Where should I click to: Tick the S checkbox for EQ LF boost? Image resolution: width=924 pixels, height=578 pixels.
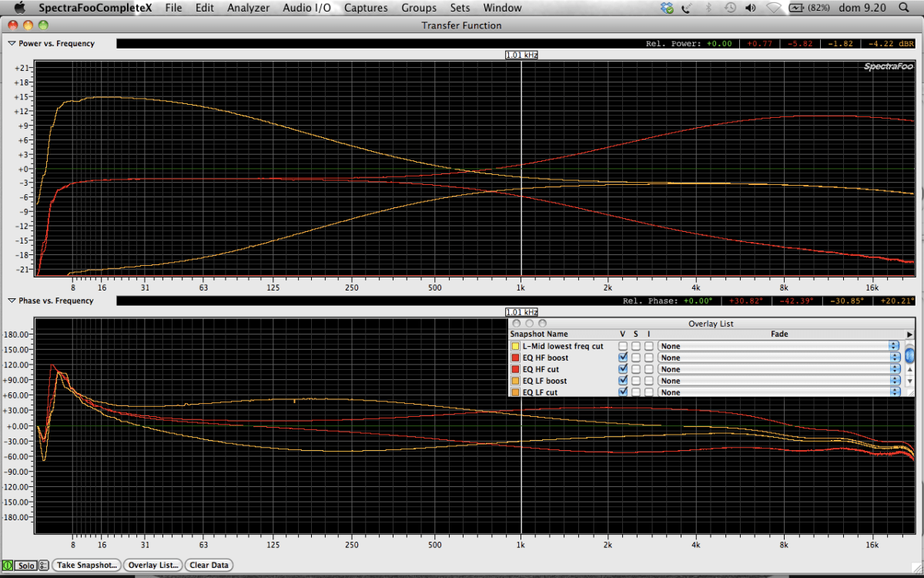coord(635,381)
